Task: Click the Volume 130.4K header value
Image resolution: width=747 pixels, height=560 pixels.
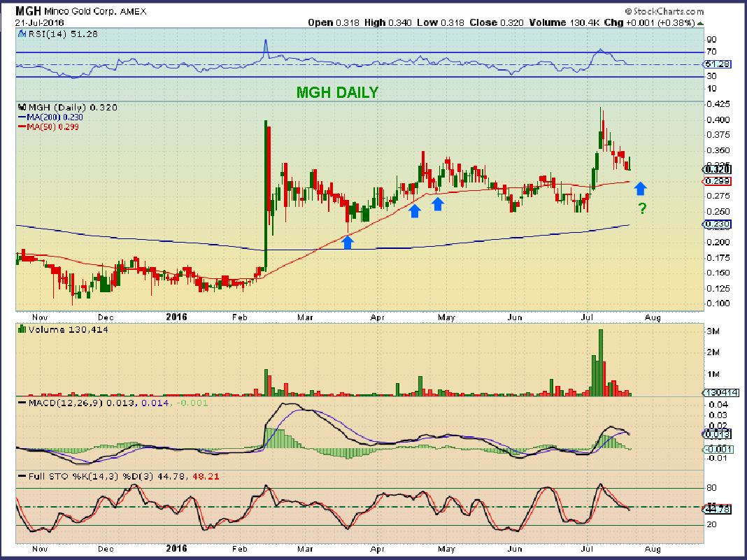Action: [x=564, y=22]
